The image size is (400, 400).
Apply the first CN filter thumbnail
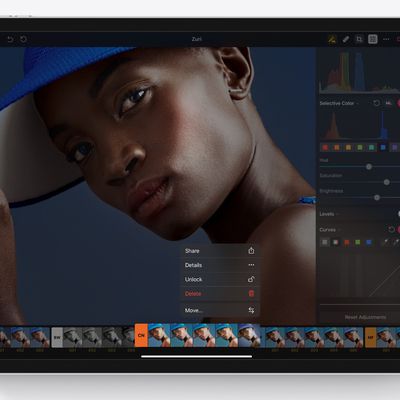click(x=159, y=335)
